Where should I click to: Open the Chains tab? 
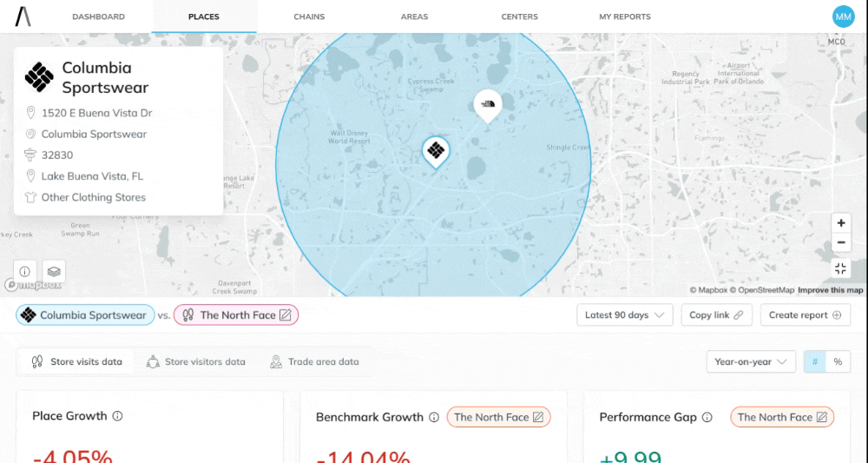[x=309, y=17]
